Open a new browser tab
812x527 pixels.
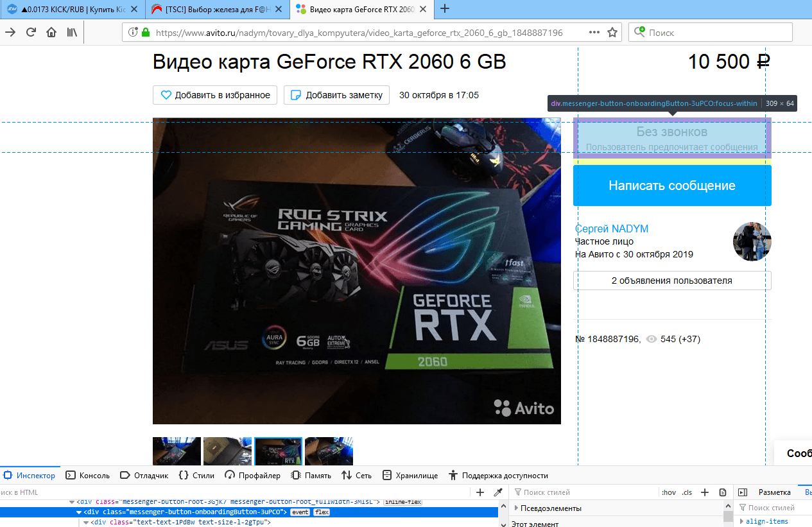pos(444,9)
